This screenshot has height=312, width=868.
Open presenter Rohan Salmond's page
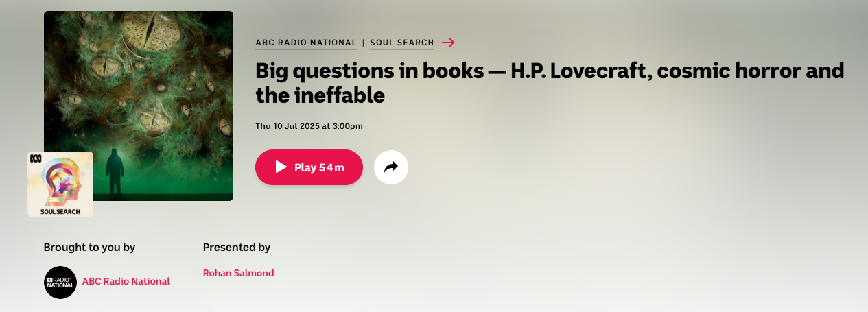tap(238, 273)
